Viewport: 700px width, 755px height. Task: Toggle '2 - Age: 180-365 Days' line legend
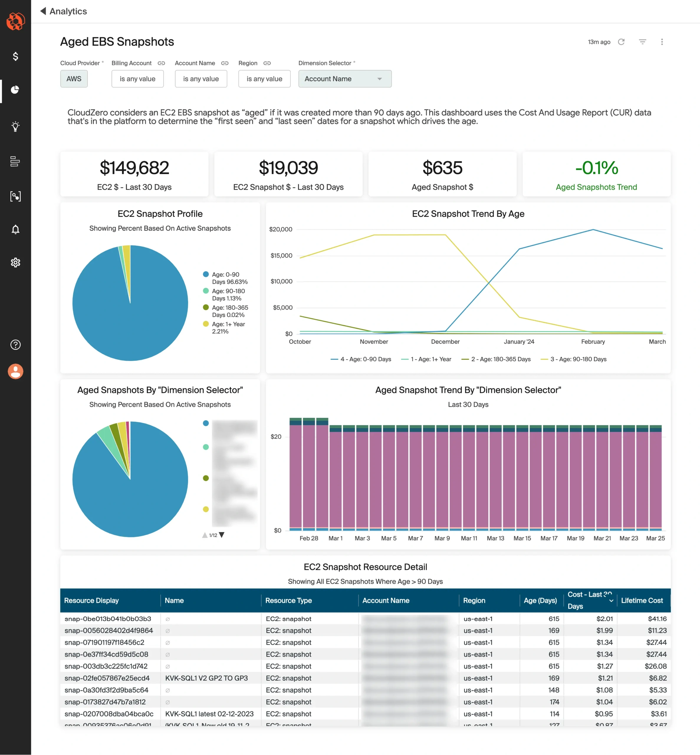click(x=496, y=359)
